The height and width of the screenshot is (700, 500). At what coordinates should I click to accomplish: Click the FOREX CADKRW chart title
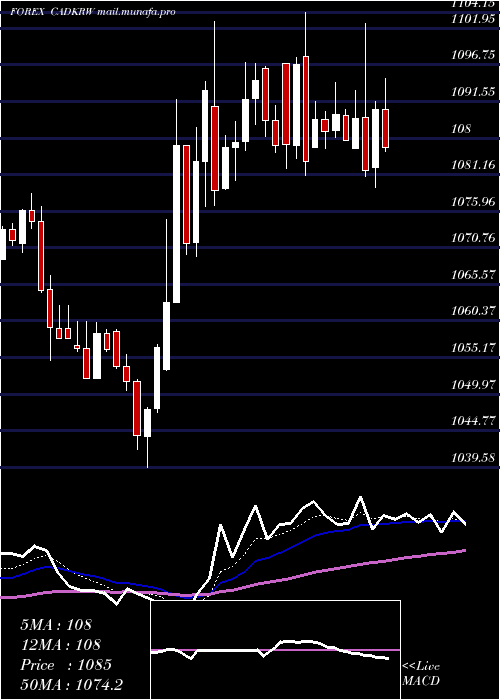click(x=93, y=12)
